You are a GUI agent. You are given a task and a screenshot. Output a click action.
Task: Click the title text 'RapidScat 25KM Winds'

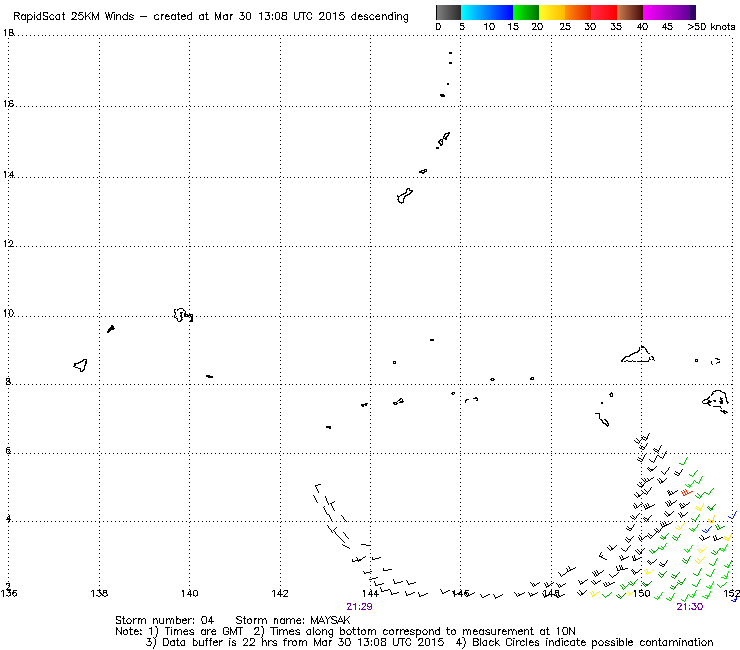[x=74, y=17]
